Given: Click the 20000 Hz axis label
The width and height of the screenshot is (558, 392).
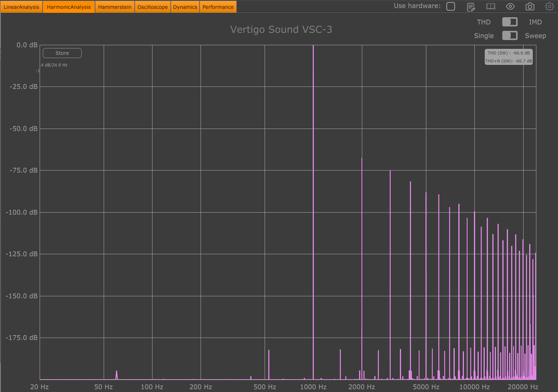Looking at the screenshot, I should (x=523, y=387).
